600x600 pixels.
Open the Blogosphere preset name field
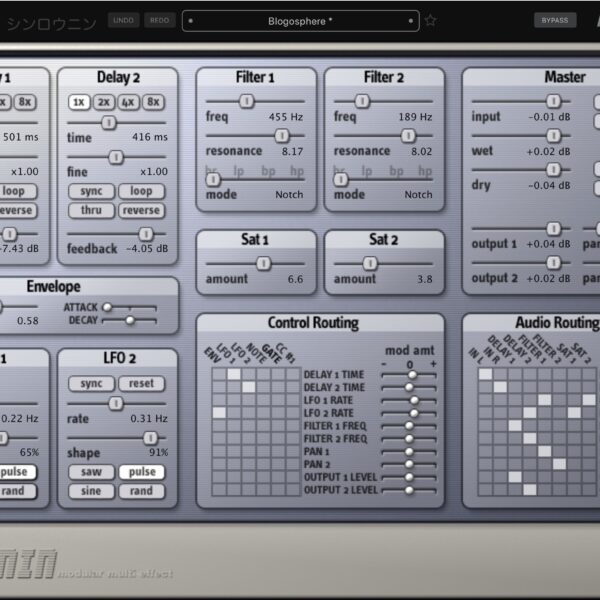click(x=300, y=21)
